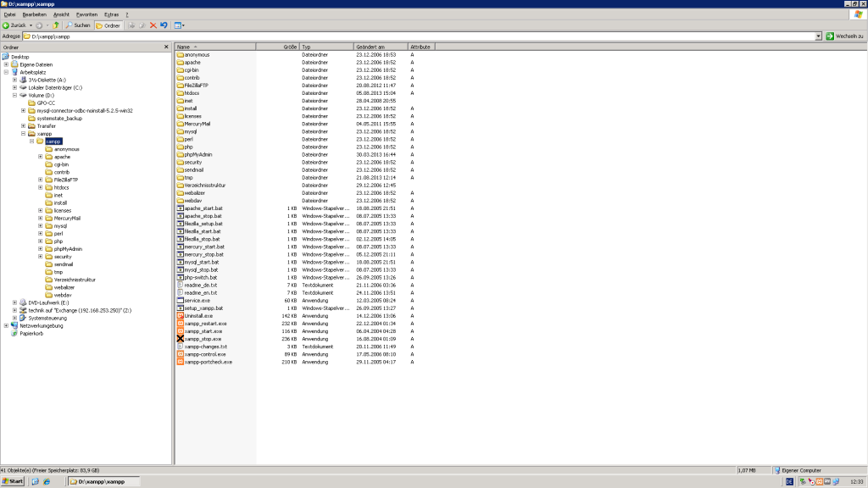Collapse the Volume (D:) tree node

(15, 95)
